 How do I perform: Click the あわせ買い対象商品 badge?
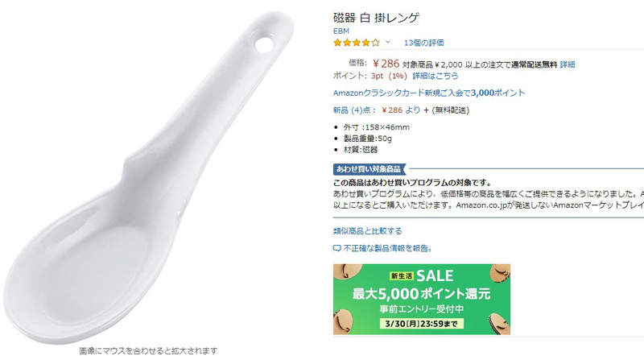tap(369, 169)
